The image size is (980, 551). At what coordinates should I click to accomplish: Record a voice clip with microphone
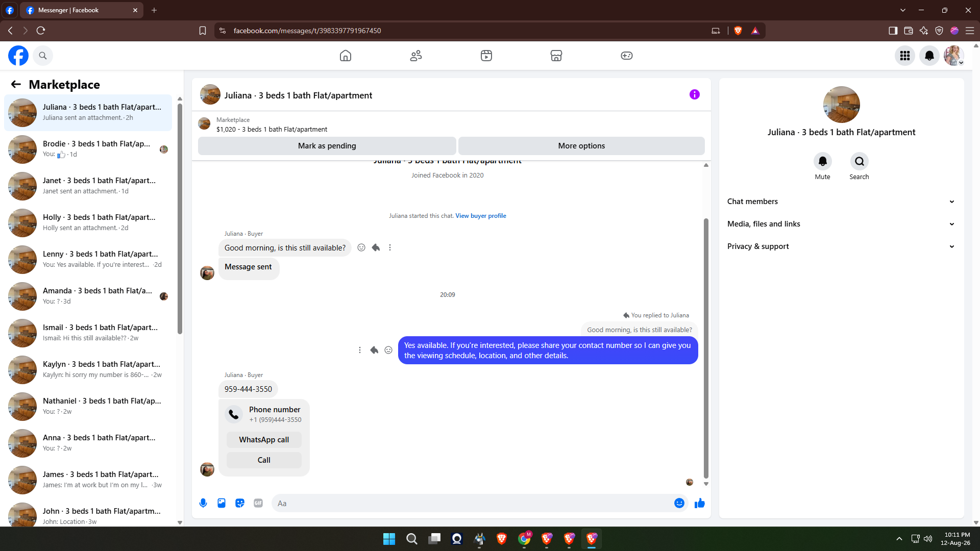pos(203,503)
